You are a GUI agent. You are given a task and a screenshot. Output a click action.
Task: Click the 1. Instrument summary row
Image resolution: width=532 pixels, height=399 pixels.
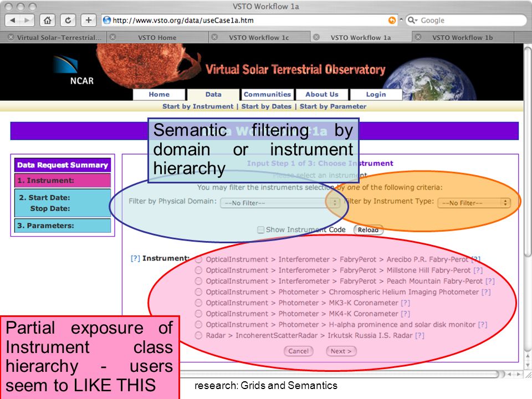point(63,181)
